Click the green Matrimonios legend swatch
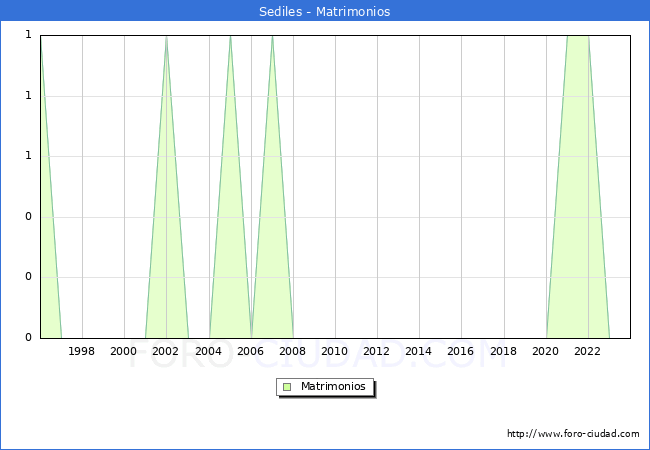This screenshot has height=450, width=650. pyautogui.click(x=287, y=386)
